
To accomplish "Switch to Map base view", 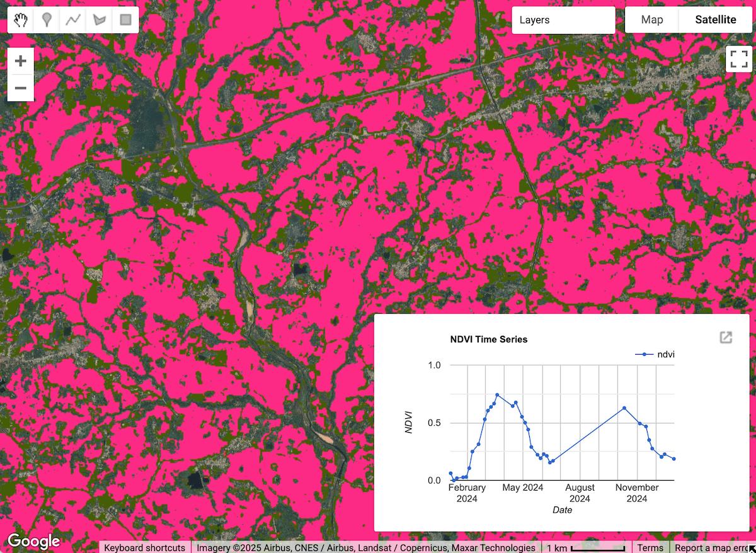I will point(651,20).
